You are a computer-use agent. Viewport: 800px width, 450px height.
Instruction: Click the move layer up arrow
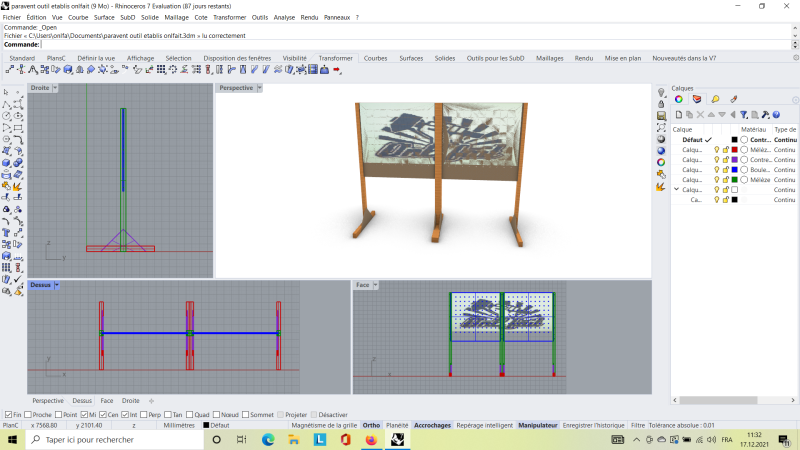coord(710,115)
